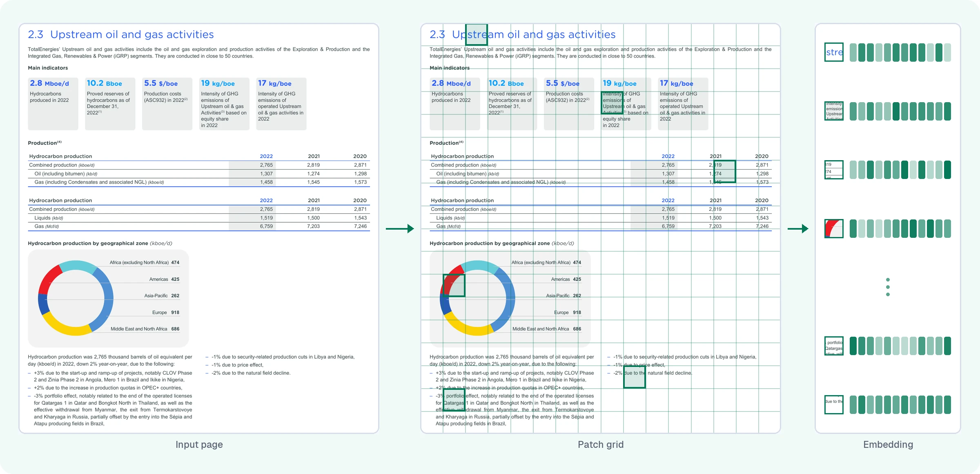The image size is (980, 474).
Task: Click the "Embedding" caption
Action: (888, 445)
